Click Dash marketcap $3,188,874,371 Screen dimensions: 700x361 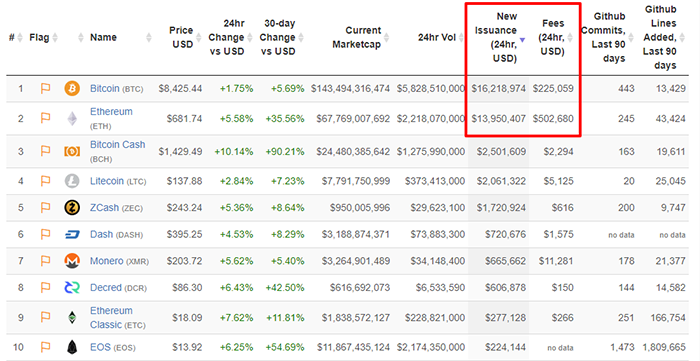356,234
